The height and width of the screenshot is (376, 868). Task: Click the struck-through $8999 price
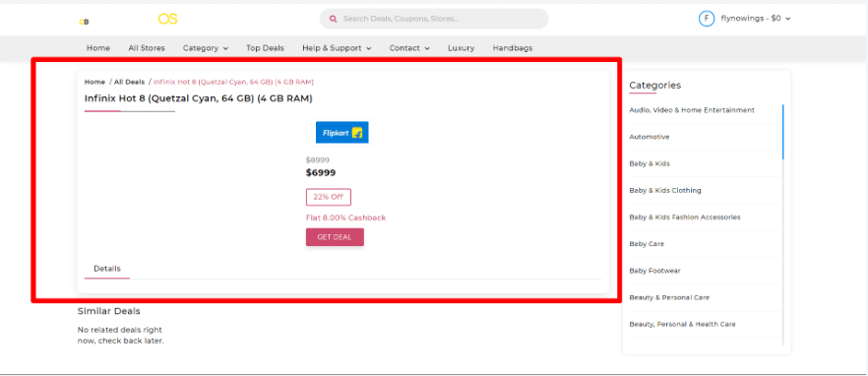pos(318,160)
